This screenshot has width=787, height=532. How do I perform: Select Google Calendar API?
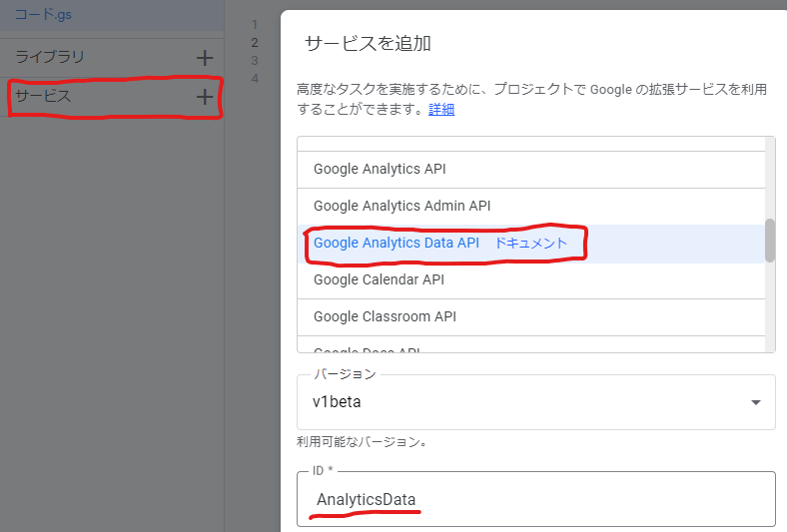pos(531,279)
